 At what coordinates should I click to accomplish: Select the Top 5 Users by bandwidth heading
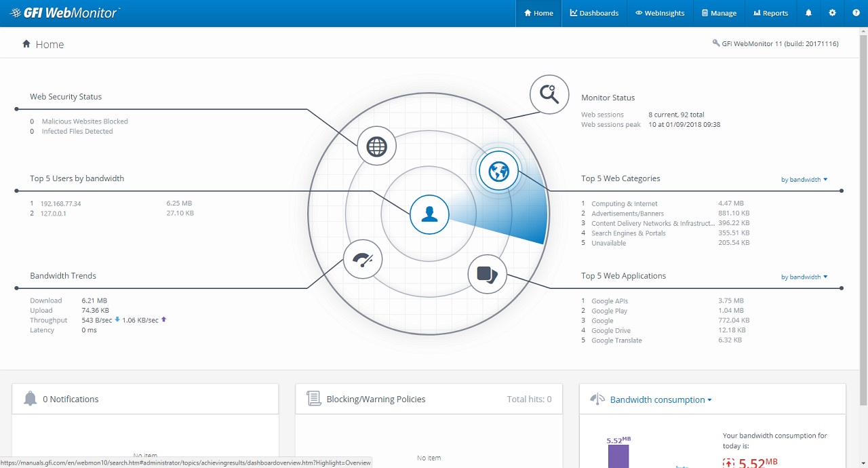tap(77, 178)
